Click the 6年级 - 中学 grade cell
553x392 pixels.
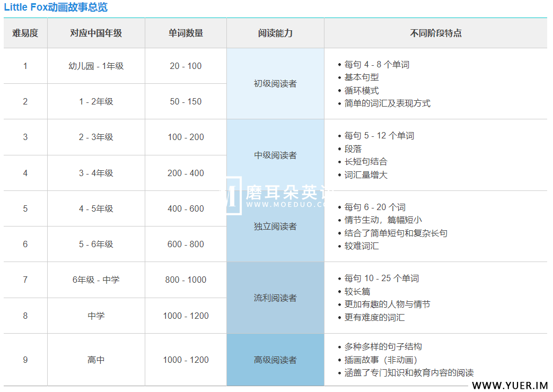96,280
